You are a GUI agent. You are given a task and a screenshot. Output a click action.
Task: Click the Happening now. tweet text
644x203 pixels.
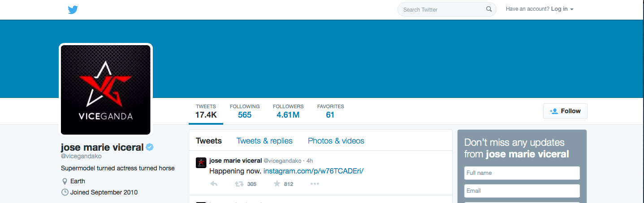[x=235, y=171]
